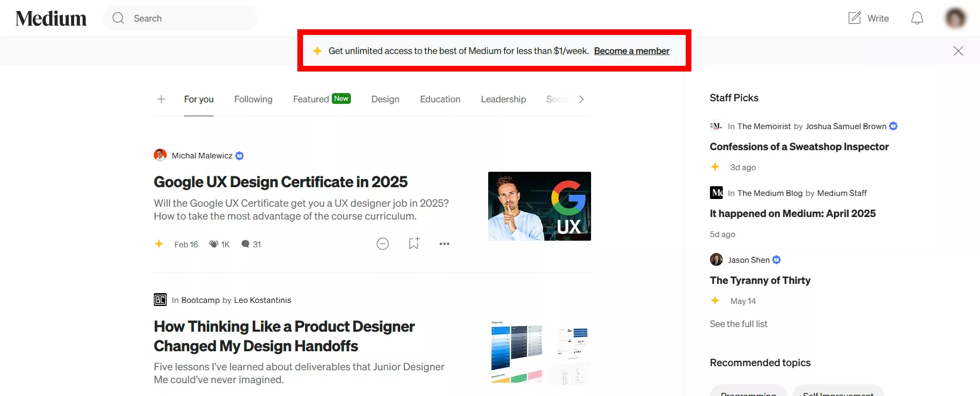Click the member star icon beside May 14

coord(715,300)
